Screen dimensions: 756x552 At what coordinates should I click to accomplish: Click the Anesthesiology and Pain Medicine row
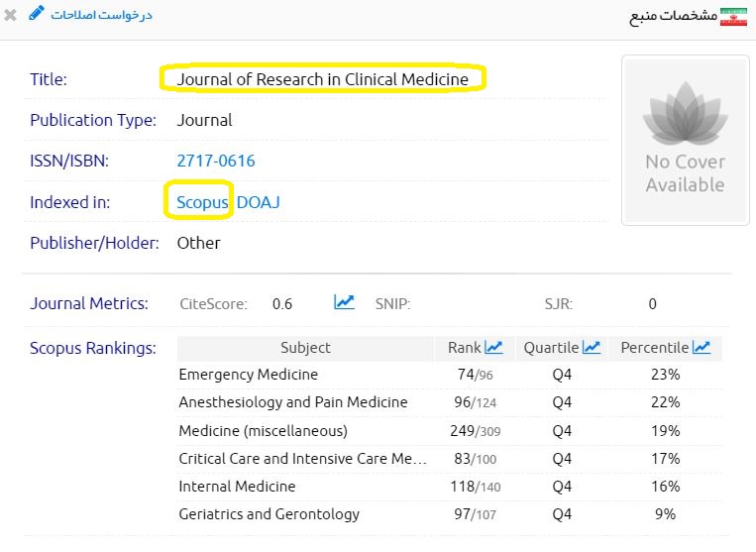click(293, 402)
